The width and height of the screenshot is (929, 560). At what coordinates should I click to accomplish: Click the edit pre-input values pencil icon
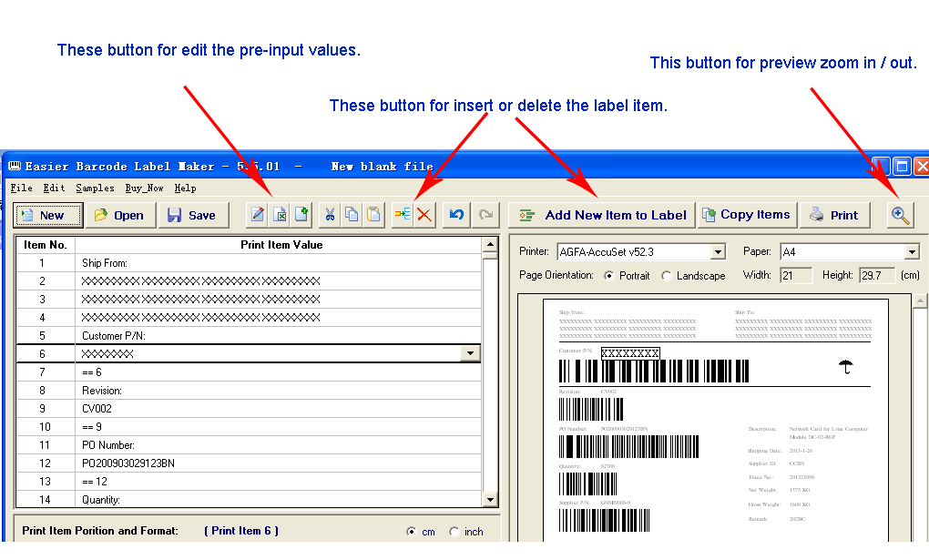(x=258, y=215)
